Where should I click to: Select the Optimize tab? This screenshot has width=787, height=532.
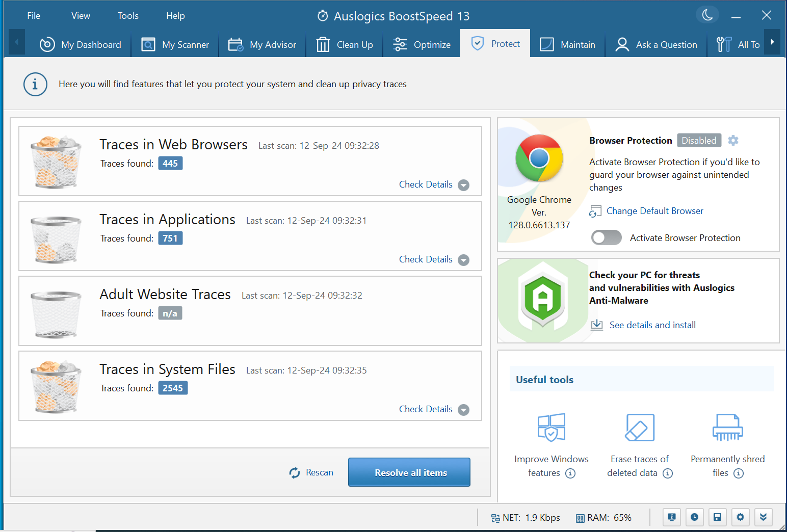pyautogui.click(x=422, y=44)
